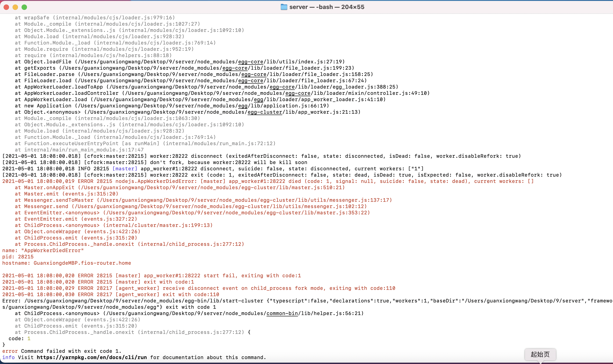Click '[master] exit with code:1' error line

tap(98, 282)
